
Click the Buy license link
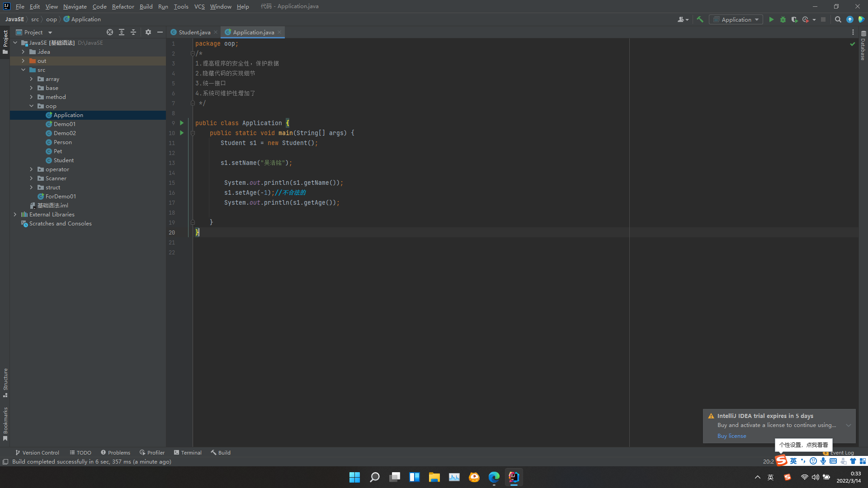(x=731, y=436)
